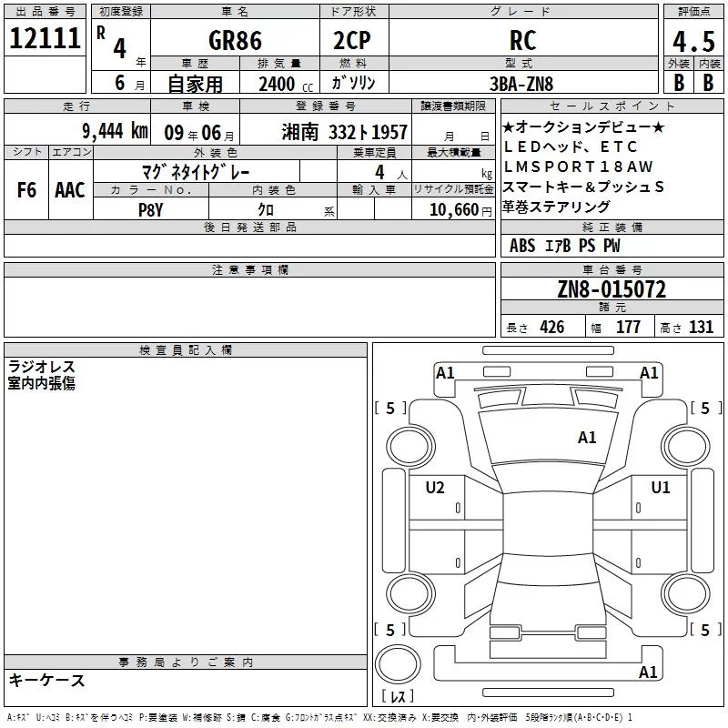Click the ★オークションデビュー★ sales point line
The image size is (728, 728).
(x=584, y=126)
